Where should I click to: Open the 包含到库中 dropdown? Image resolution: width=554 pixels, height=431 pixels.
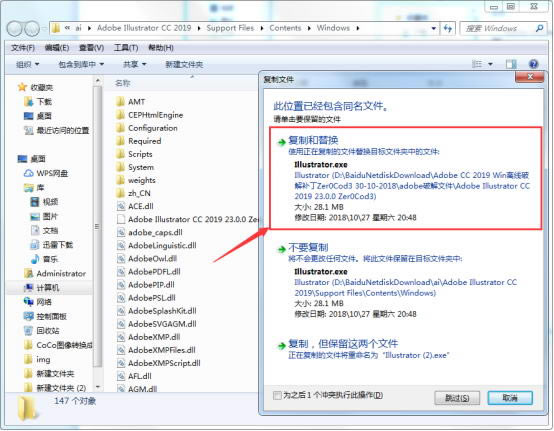[x=81, y=64]
